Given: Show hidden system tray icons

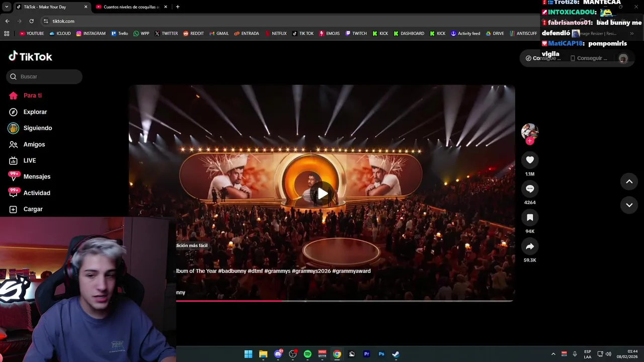Looking at the screenshot, I should click(553, 354).
